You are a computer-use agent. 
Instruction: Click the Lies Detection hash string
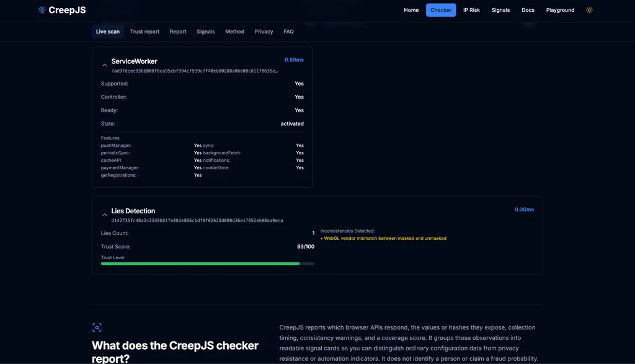(x=197, y=221)
